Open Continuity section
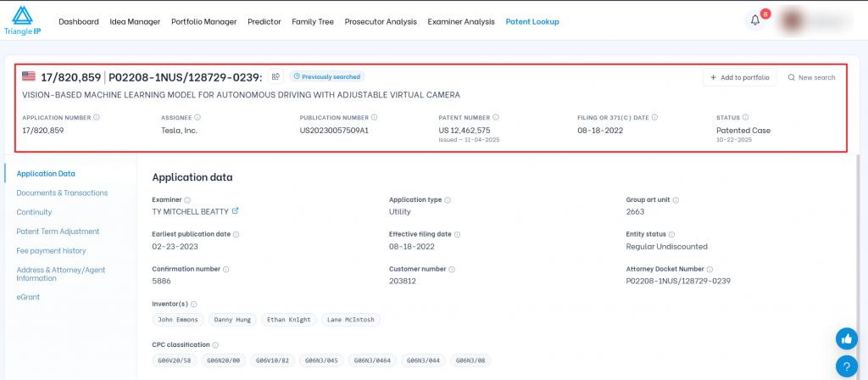Screen dimensions: 868x380 (34, 212)
